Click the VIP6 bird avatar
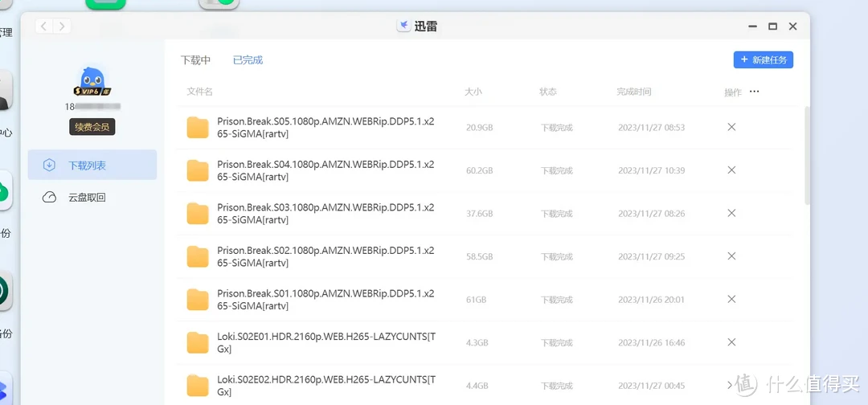The image size is (868, 405). point(92,83)
